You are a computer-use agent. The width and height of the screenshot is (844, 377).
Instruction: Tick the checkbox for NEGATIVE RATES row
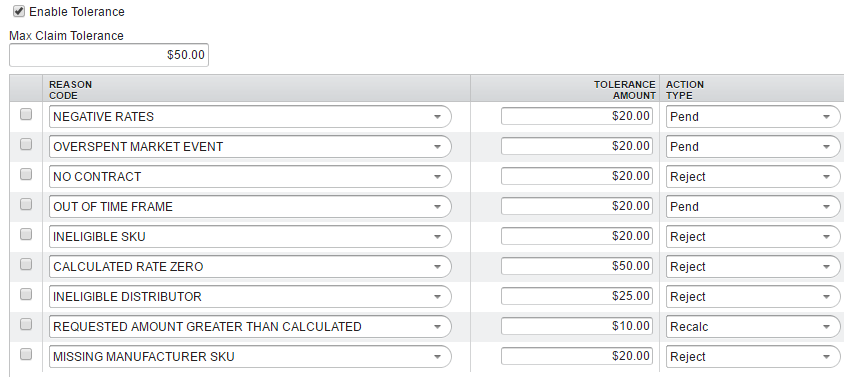click(x=26, y=114)
